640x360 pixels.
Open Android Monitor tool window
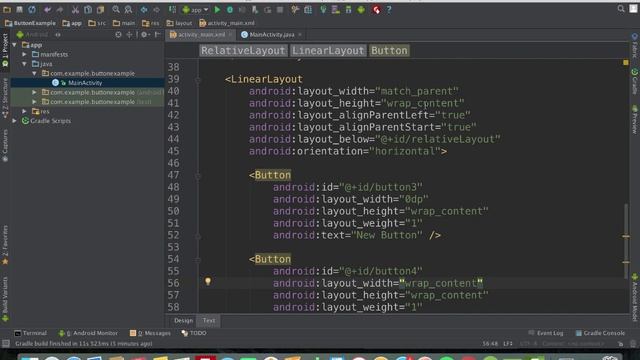88,333
